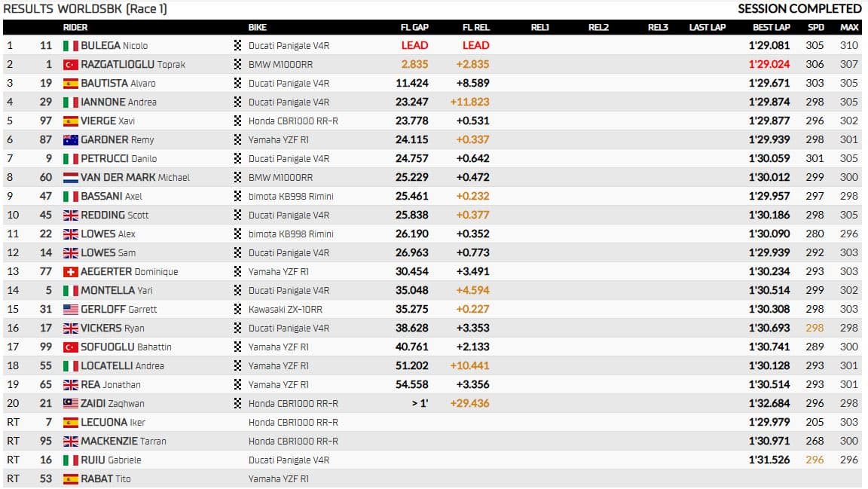Click red best lap time 1'29.024
868x489 pixels.
(x=769, y=64)
